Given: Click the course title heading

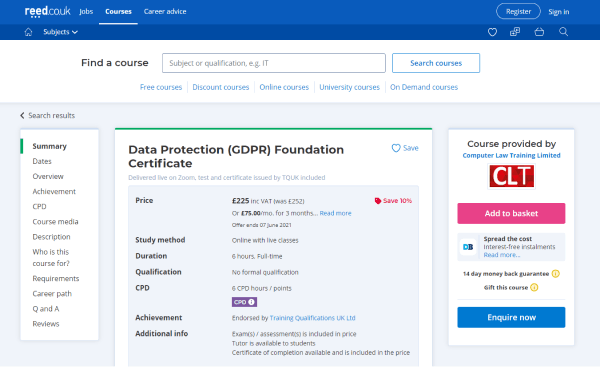Looking at the screenshot, I should (x=236, y=157).
